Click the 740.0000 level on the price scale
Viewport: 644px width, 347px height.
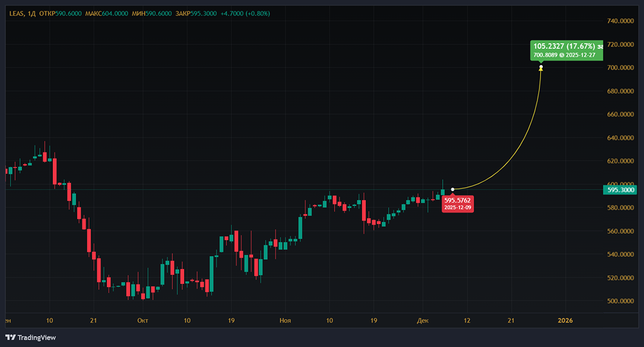pos(622,21)
